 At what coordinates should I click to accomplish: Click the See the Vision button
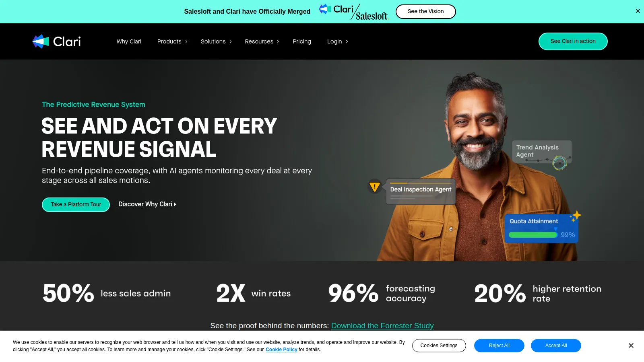425,12
